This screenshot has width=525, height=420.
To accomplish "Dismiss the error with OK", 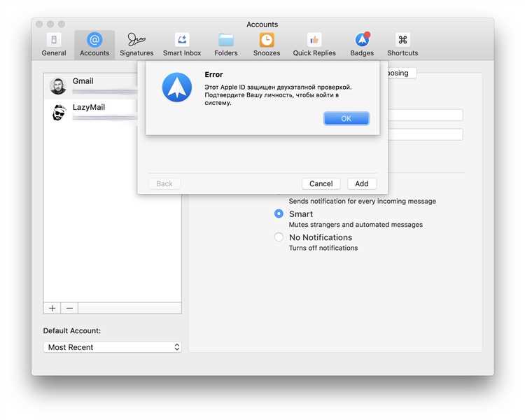I will tap(346, 118).
